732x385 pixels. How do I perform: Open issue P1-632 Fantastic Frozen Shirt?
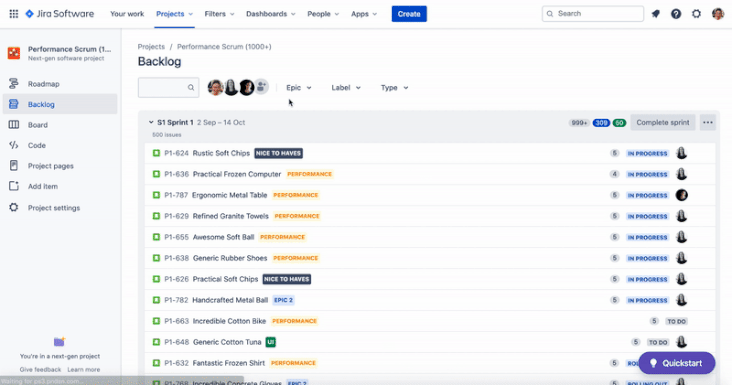(429, 363)
